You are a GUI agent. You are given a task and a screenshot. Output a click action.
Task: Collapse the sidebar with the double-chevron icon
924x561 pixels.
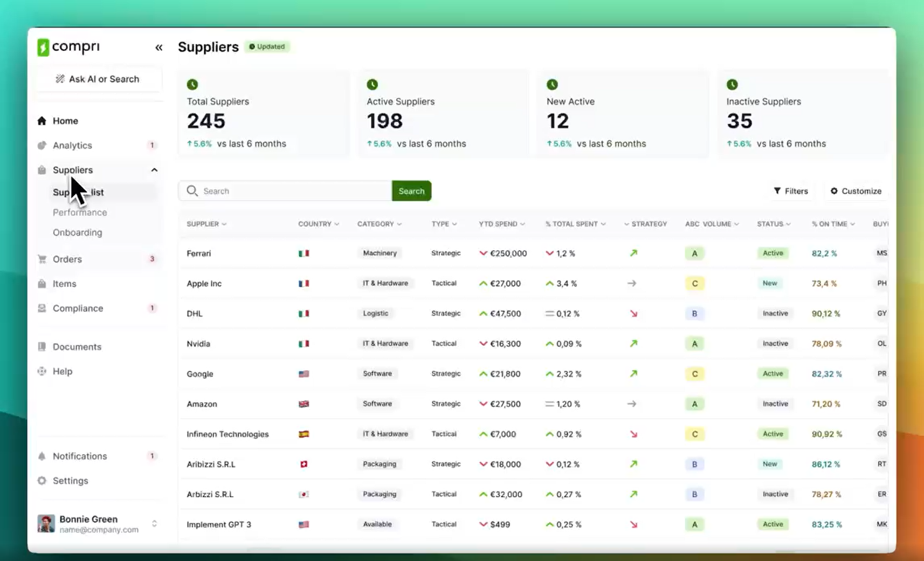[x=158, y=47]
